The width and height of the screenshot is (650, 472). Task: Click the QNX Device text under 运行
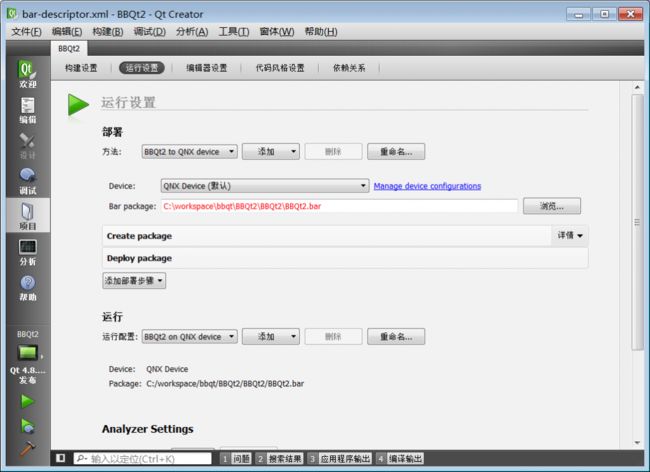click(167, 369)
